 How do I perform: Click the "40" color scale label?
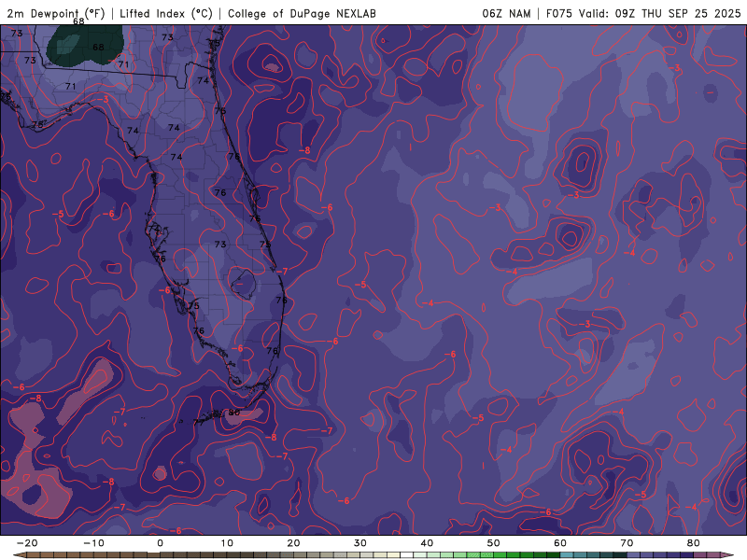pyautogui.click(x=427, y=543)
